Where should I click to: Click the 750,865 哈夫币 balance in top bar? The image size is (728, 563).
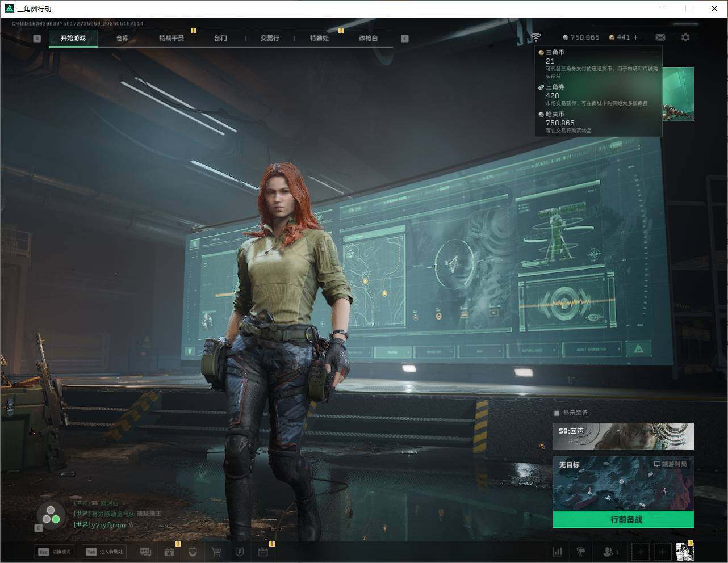[x=581, y=37]
